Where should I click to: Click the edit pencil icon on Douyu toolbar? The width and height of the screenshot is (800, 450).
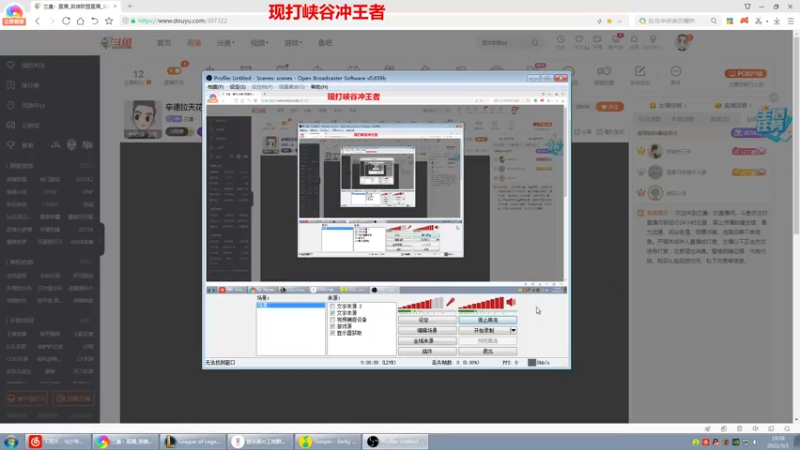tap(640, 71)
